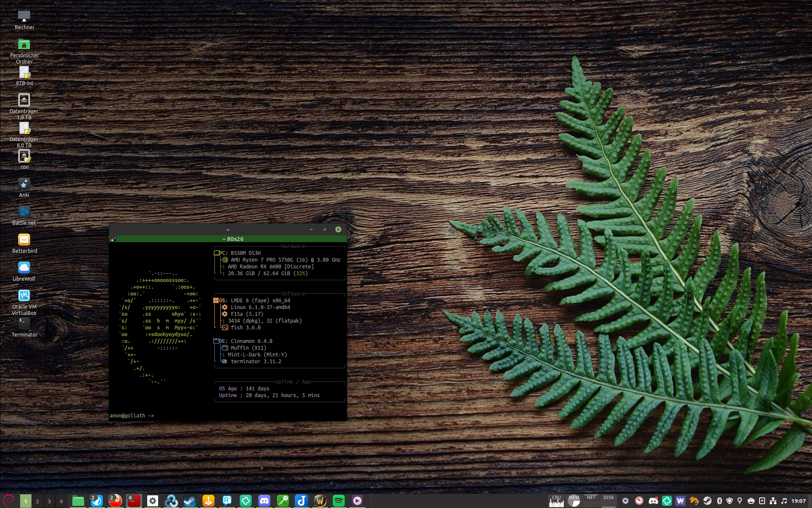Select the Betterbird desktop icon
The width and height of the screenshot is (812, 508).
[x=24, y=244]
